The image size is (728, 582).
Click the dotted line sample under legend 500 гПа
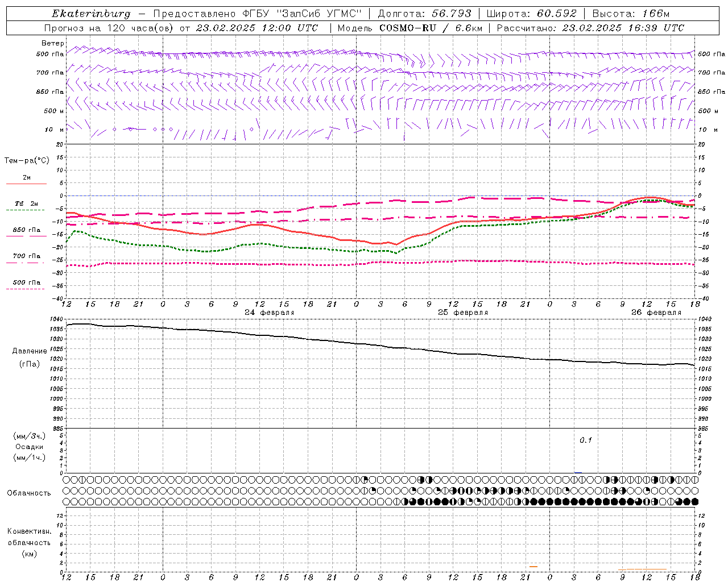click(26, 289)
